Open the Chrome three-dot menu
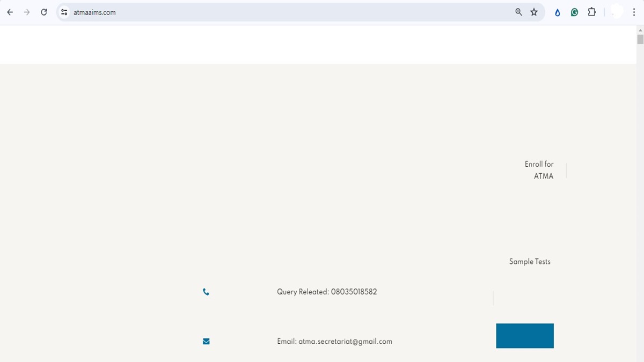Image resolution: width=644 pixels, height=362 pixels. [634, 12]
